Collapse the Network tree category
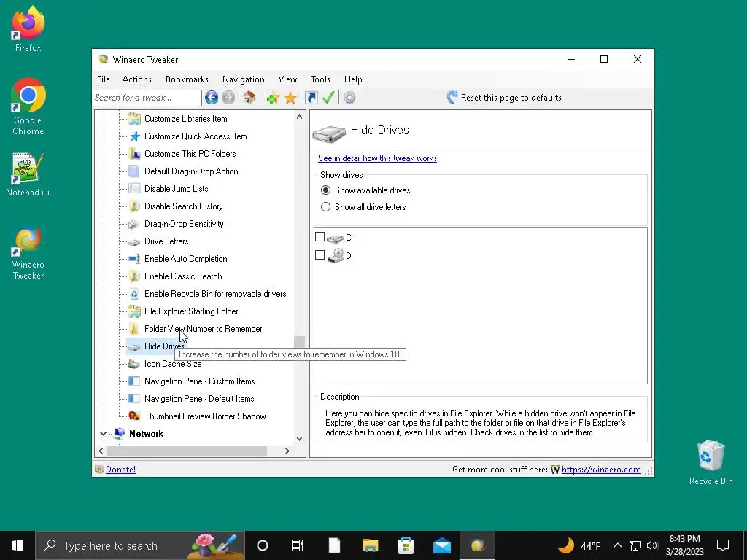The width and height of the screenshot is (747, 560). pos(103,433)
